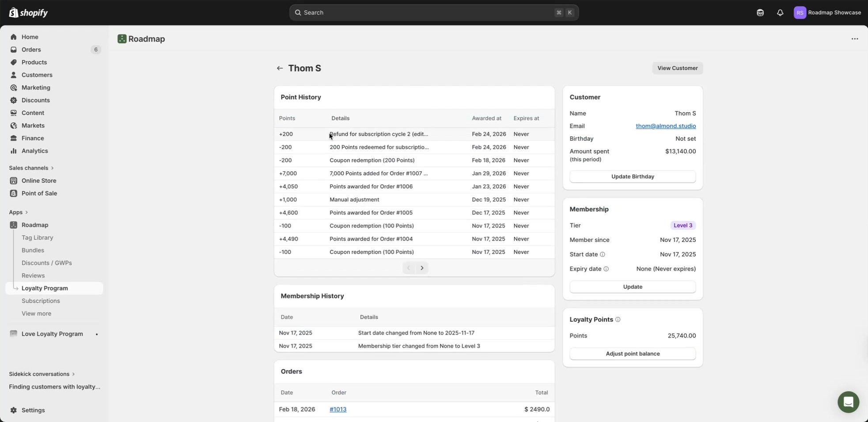Open thom@almond.studio email link
Screen dimensions: 868x422
665,126
